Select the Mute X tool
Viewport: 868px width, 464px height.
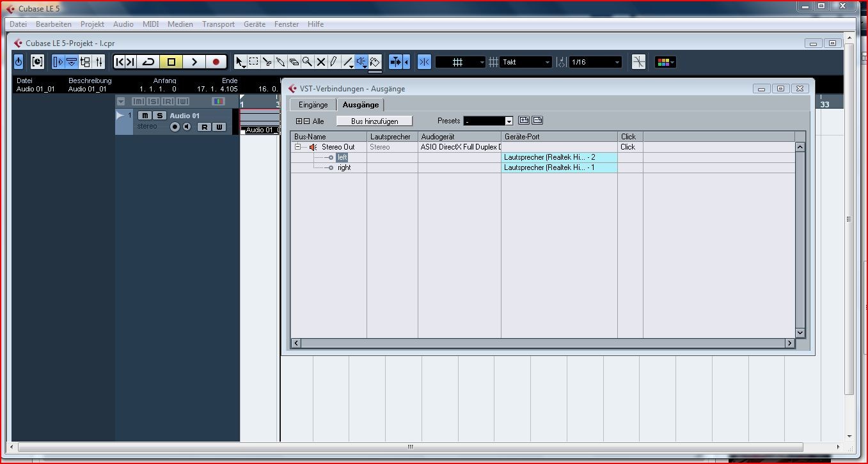pos(321,62)
